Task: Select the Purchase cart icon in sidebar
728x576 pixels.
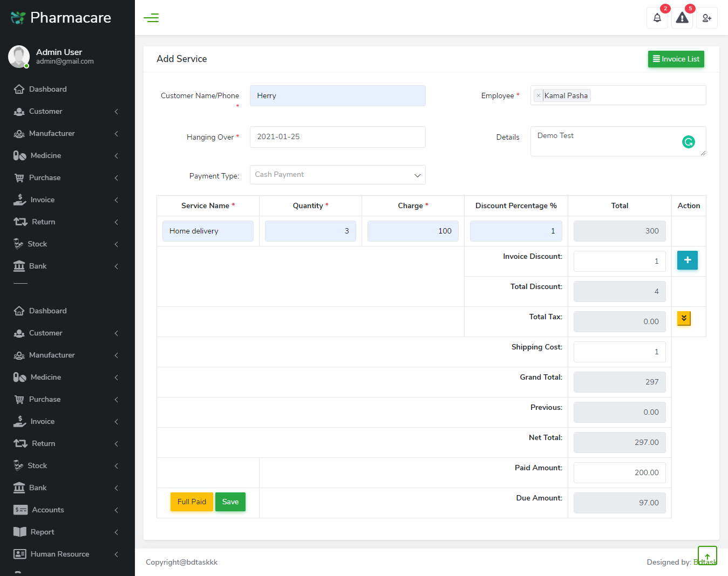Action: (x=20, y=177)
